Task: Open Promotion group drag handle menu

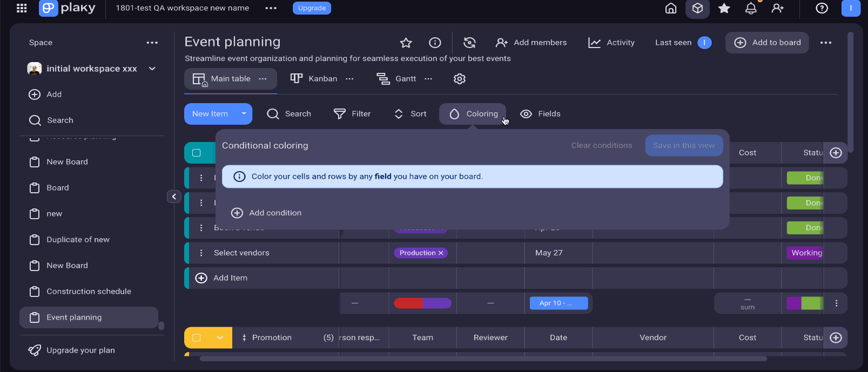Action: pos(244,337)
